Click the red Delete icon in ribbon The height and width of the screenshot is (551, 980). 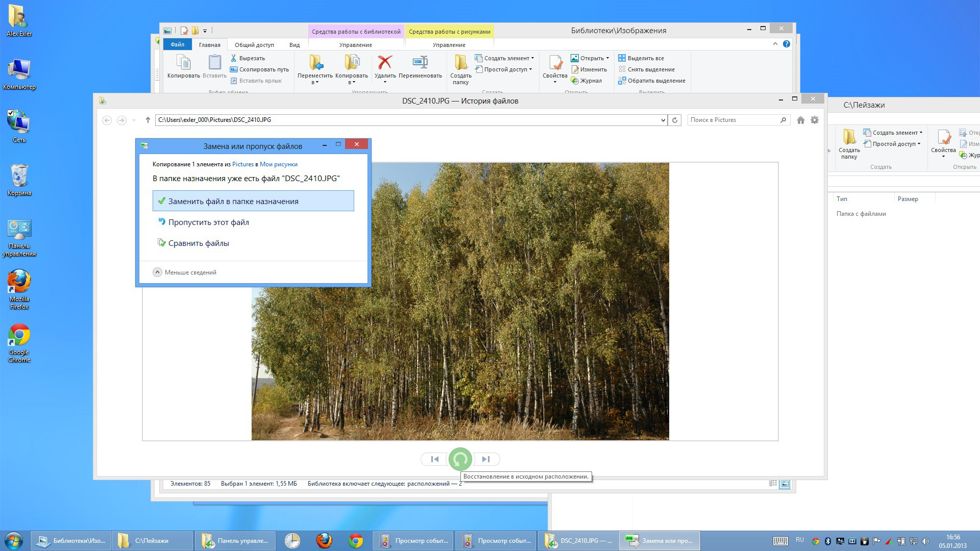[385, 63]
